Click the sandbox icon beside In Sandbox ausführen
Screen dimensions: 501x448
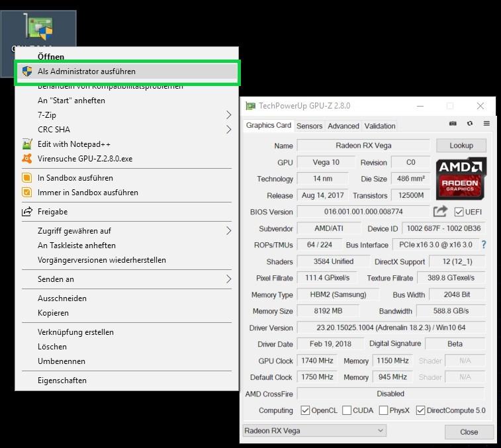tap(27, 177)
